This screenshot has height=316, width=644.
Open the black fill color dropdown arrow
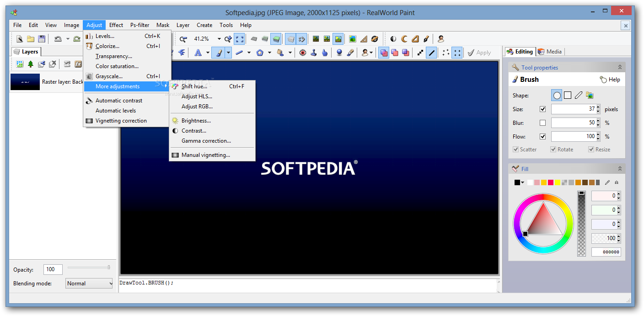522,182
